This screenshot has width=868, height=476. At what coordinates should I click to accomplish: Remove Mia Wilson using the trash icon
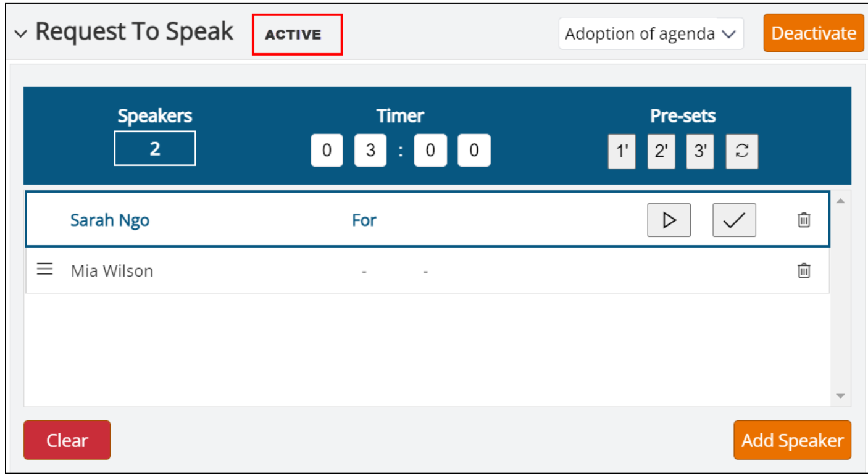pos(804,270)
